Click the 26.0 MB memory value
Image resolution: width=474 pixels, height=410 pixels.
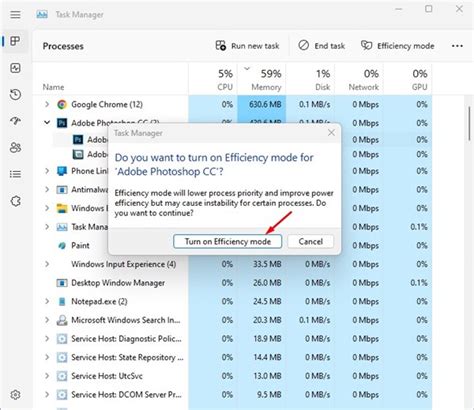click(x=267, y=283)
